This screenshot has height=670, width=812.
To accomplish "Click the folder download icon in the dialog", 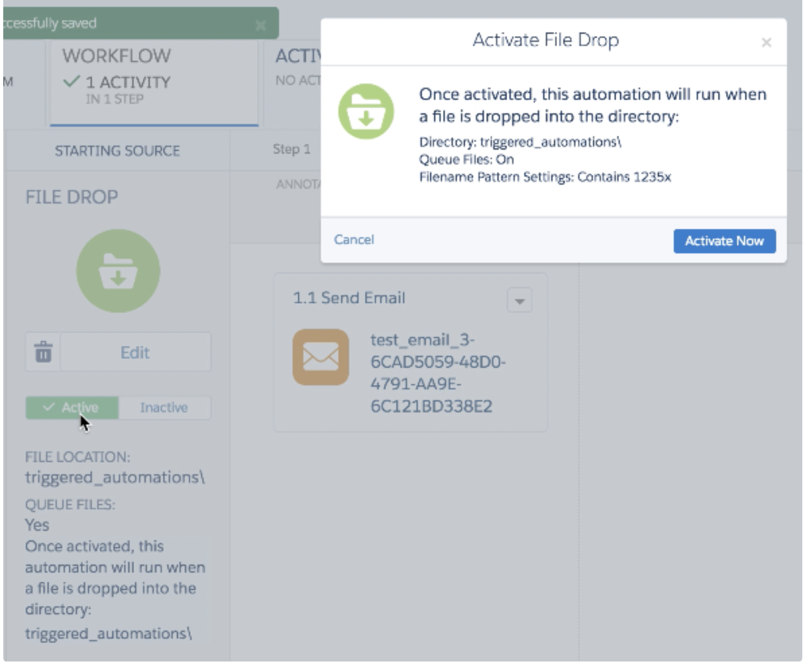I will (366, 111).
